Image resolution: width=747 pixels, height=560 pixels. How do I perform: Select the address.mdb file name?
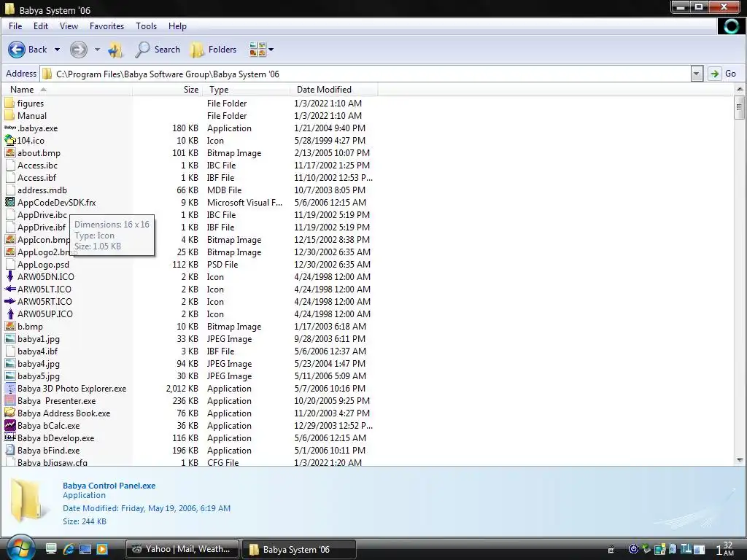[42, 190]
